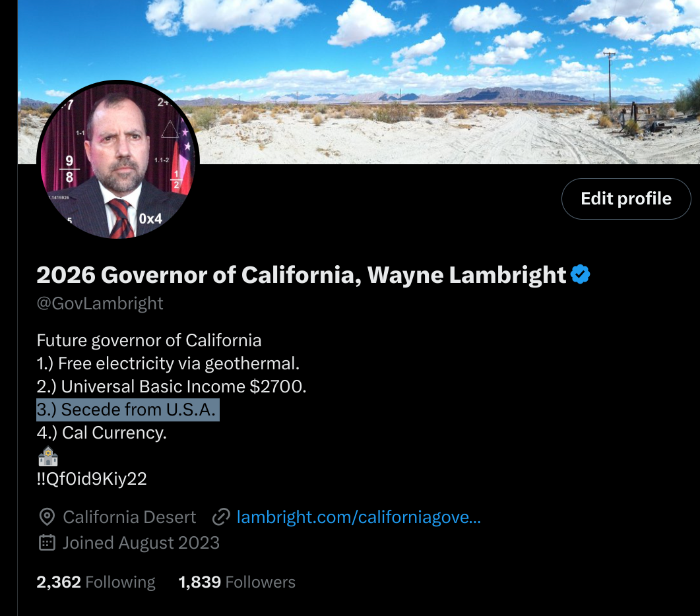Open the profile avatar photo
This screenshot has width=700, height=616.
pos(118,160)
